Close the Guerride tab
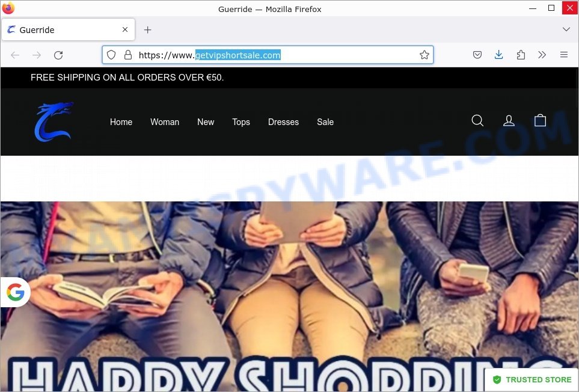579x392 pixels. [125, 29]
